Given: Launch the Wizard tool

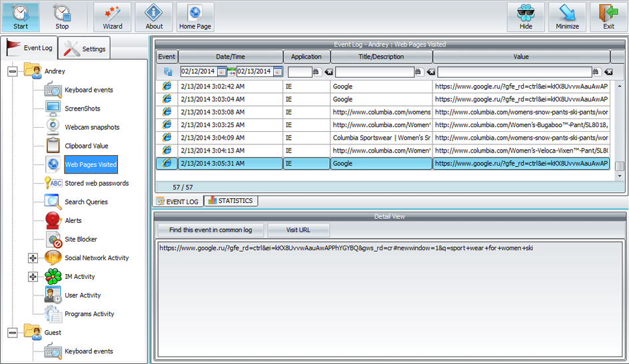Looking at the screenshot, I should 112,17.
